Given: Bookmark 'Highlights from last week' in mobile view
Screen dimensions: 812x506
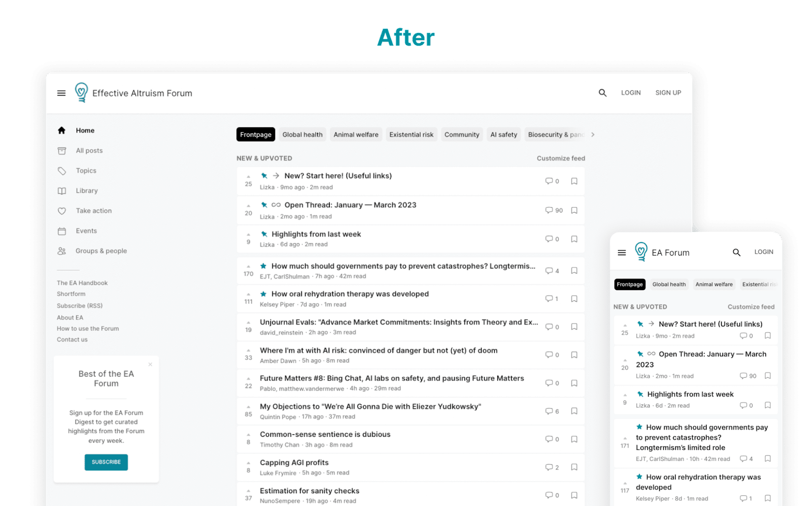Looking at the screenshot, I should point(767,406).
